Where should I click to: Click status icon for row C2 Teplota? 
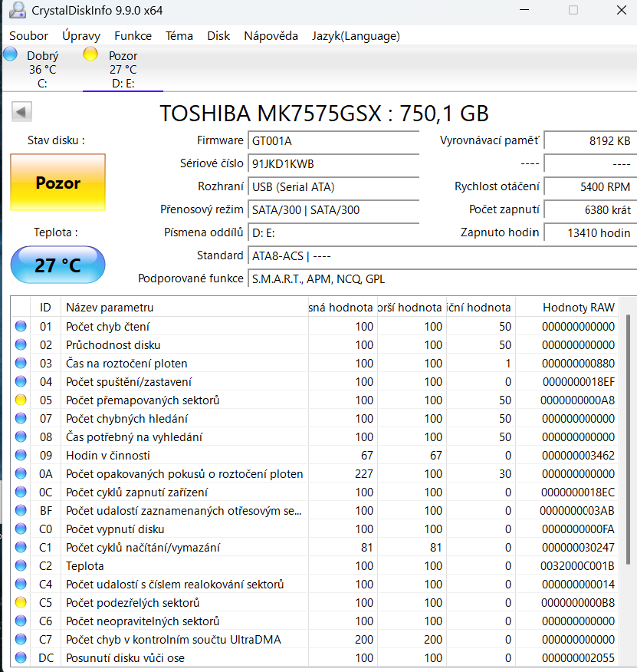coord(21,565)
